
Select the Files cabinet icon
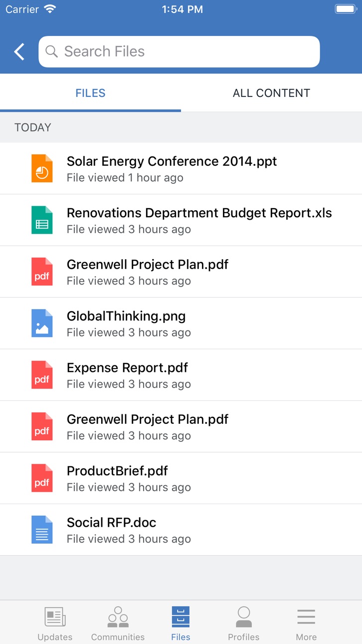tap(181, 617)
